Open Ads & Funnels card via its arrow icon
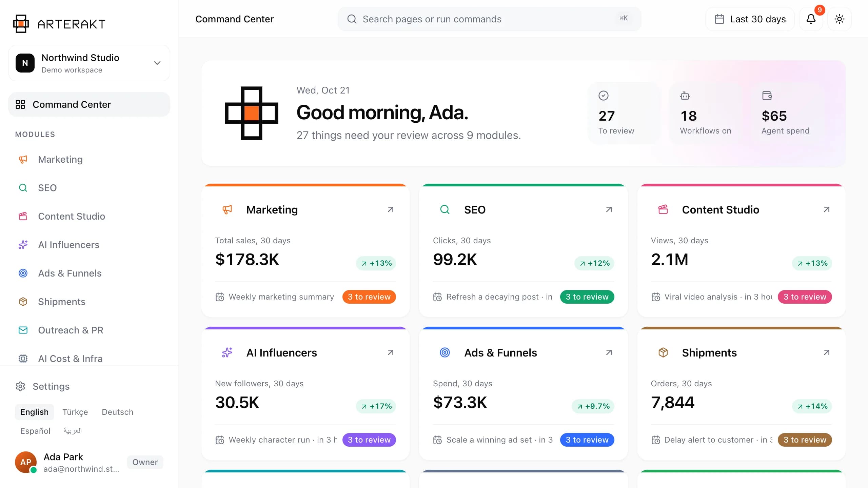The image size is (868, 488). point(609,352)
